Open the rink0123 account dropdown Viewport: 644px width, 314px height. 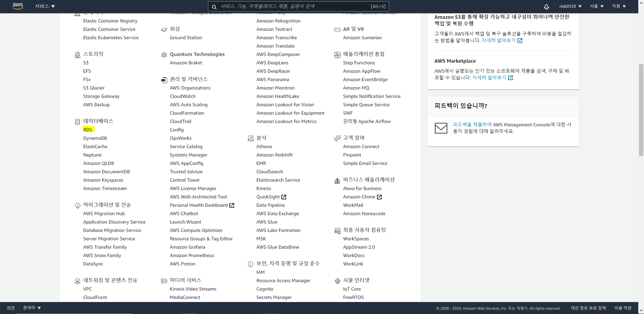point(570,6)
